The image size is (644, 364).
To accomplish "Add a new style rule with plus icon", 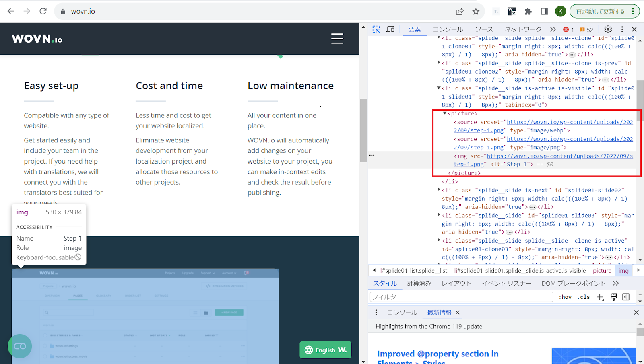I will click(x=600, y=297).
